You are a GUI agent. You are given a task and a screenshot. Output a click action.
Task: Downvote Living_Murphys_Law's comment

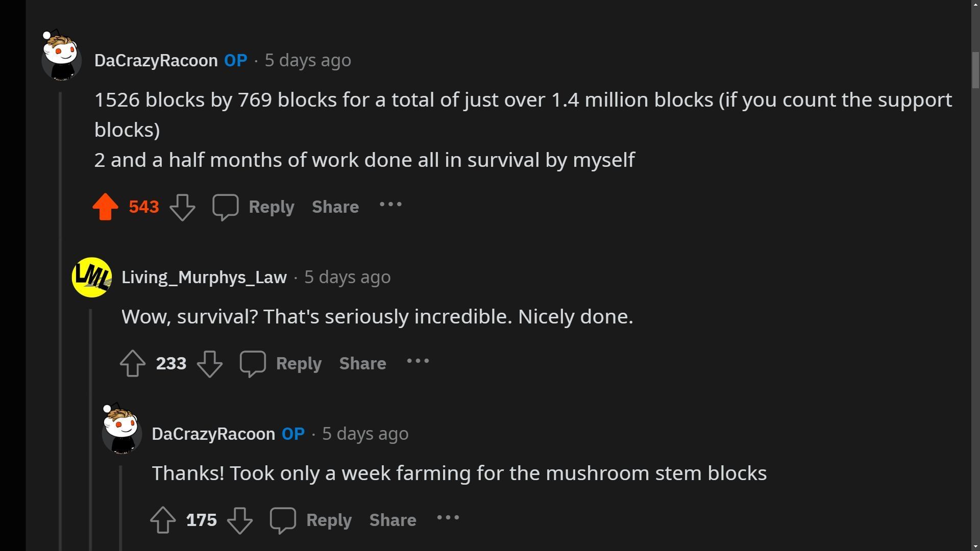(210, 363)
